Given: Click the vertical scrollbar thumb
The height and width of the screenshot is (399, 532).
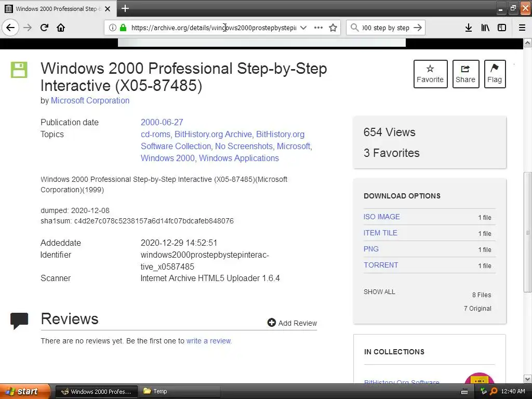Looking at the screenshot, I should click(527, 232).
